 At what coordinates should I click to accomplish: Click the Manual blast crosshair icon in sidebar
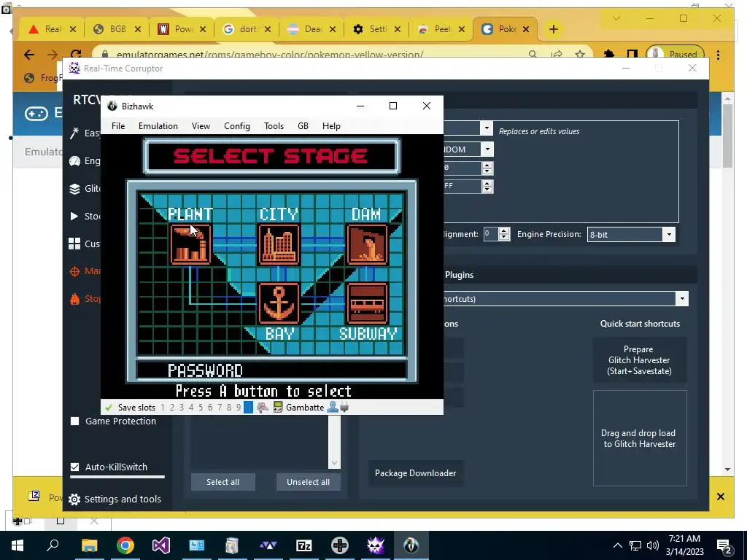coord(74,271)
